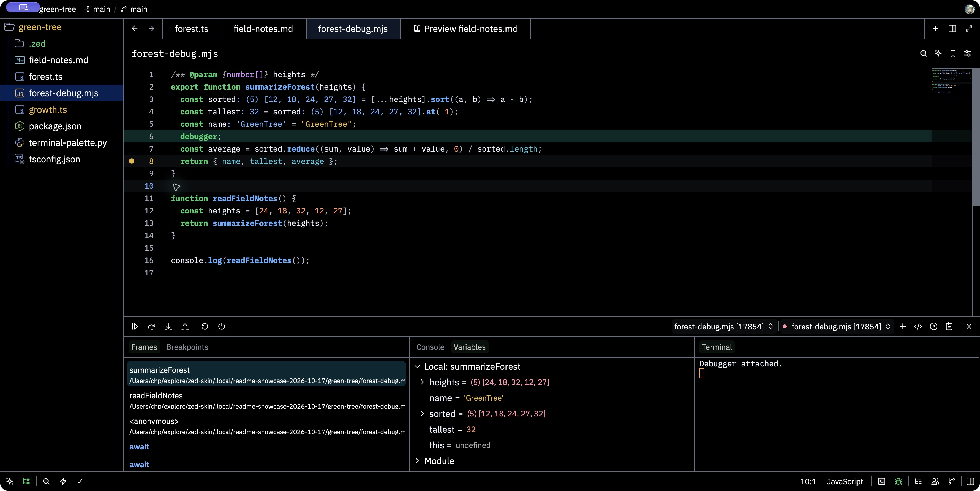
Task: Stop the debugger with the power icon
Action: [x=222, y=327]
